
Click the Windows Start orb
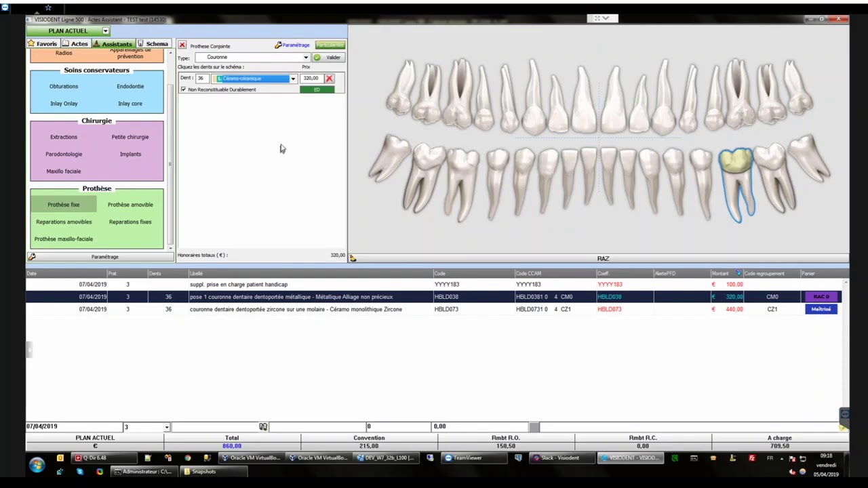point(37,465)
